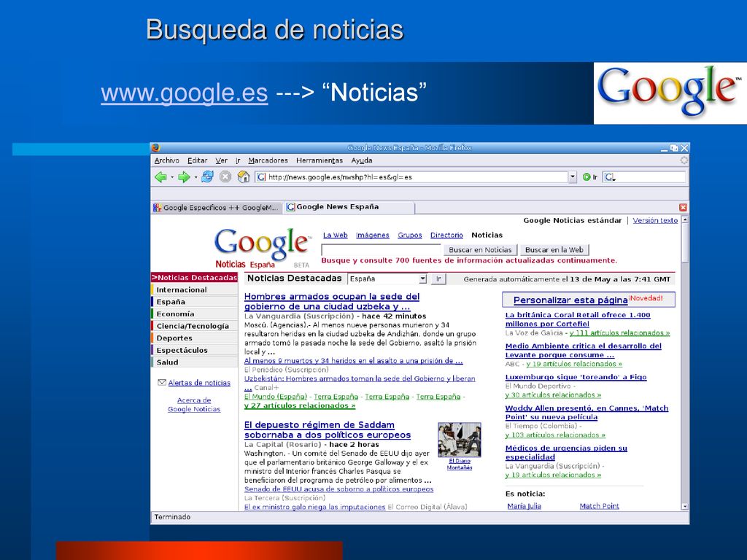Image resolution: width=747 pixels, height=560 pixels.
Task: Open the Ir menu in menu bar
Action: pyautogui.click(x=238, y=160)
